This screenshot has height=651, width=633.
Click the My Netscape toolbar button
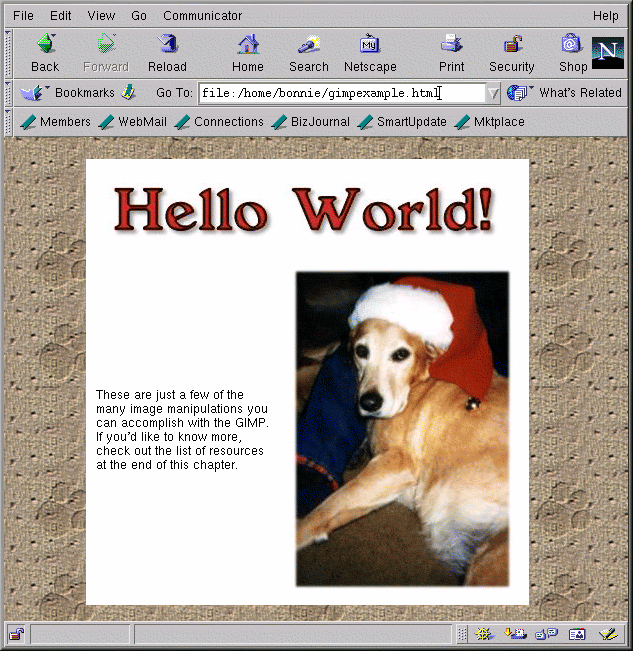tap(370, 53)
